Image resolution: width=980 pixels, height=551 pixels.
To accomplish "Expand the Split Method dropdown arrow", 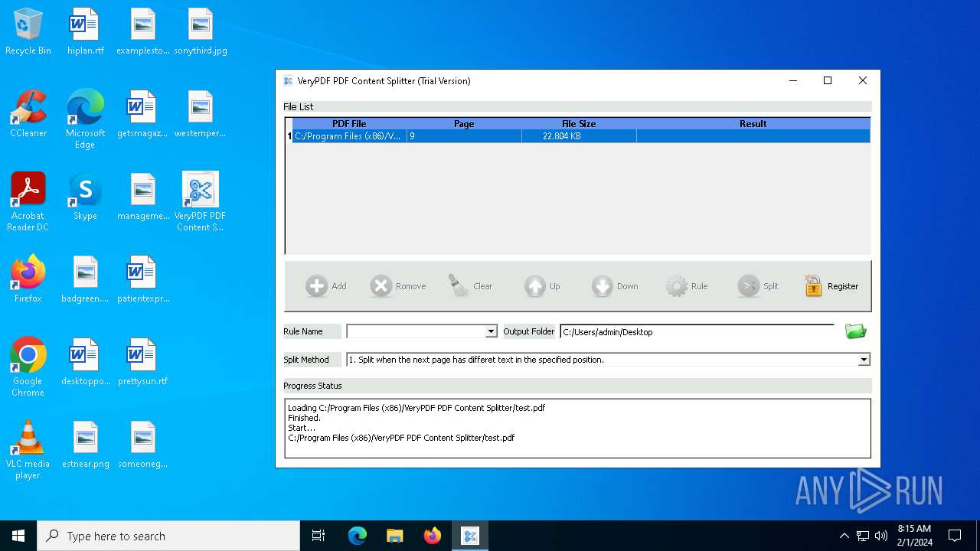I will click(x=864, y=360).
